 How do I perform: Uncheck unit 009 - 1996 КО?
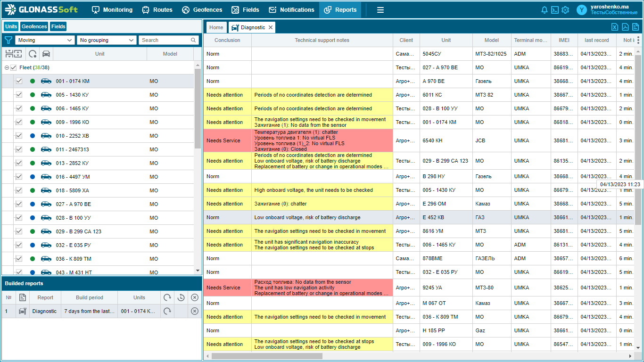click(x=19, y=122)
